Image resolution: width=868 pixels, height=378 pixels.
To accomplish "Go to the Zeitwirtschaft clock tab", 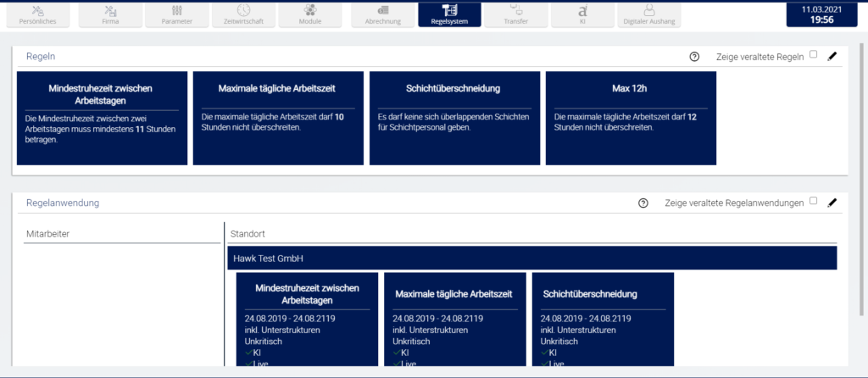I will [243, 14].
